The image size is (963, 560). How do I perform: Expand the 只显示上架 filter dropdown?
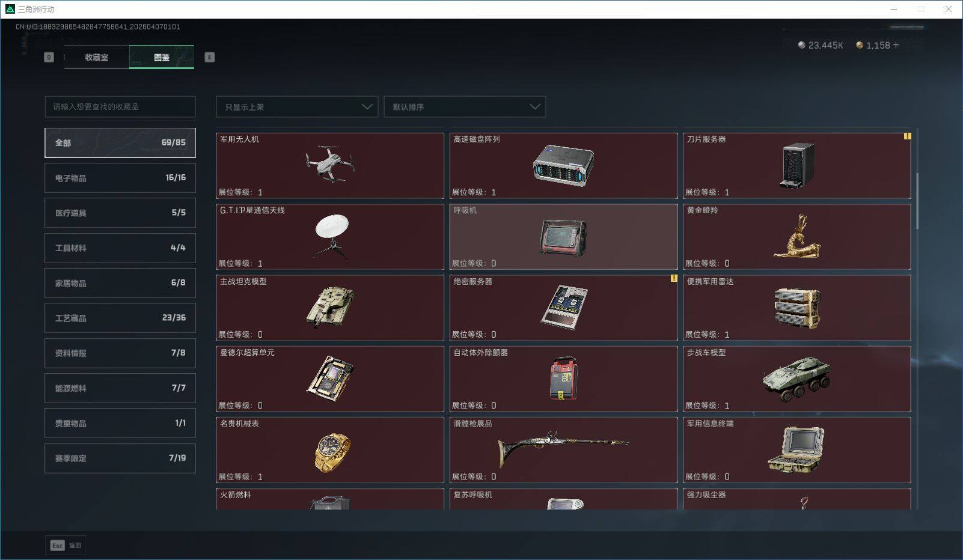click(297, 107)
